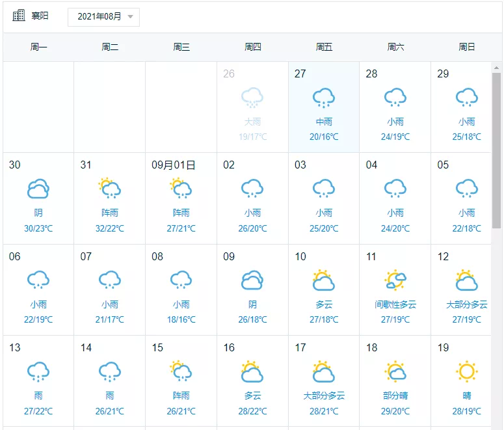Select the 26/21℃ temperature on day 14
This screenshot has width=504, height=430.
(x=110, y=411)
